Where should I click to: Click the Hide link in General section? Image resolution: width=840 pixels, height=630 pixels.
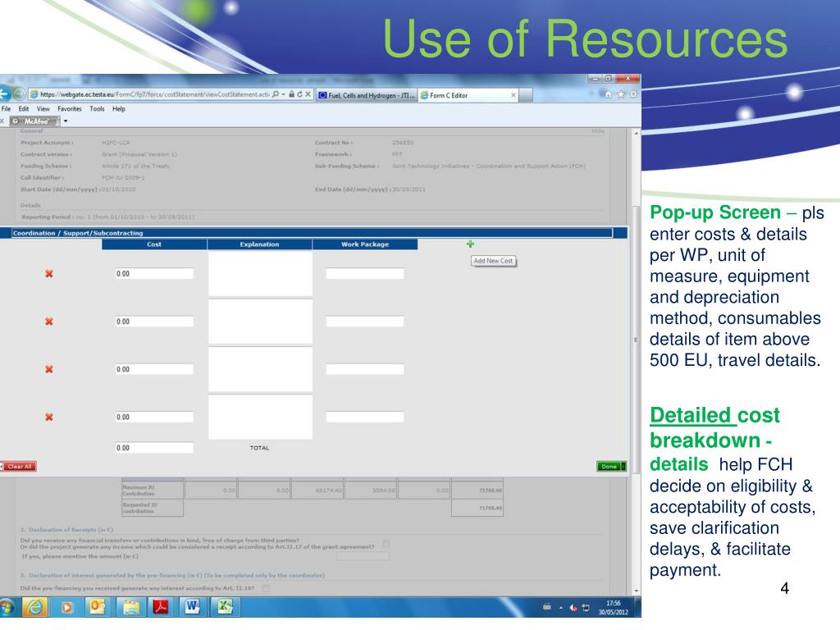coord(598,131)
